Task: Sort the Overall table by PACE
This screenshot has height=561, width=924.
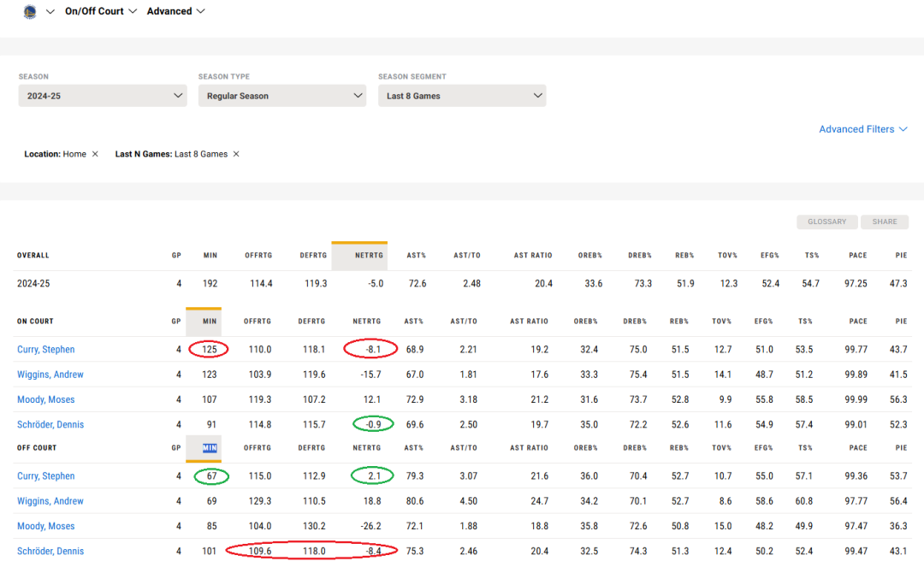Action: (858, 255)
